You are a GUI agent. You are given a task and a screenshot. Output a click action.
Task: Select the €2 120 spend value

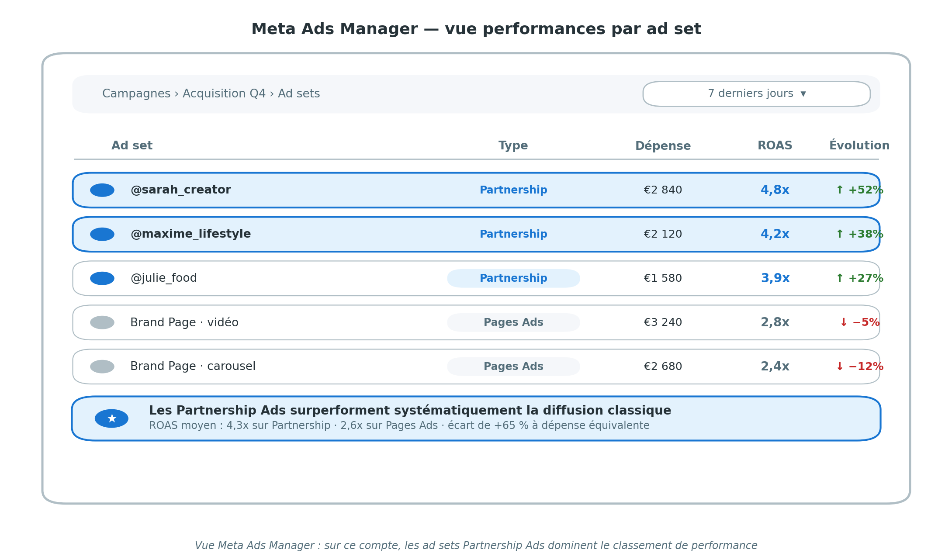click(663, 234)
